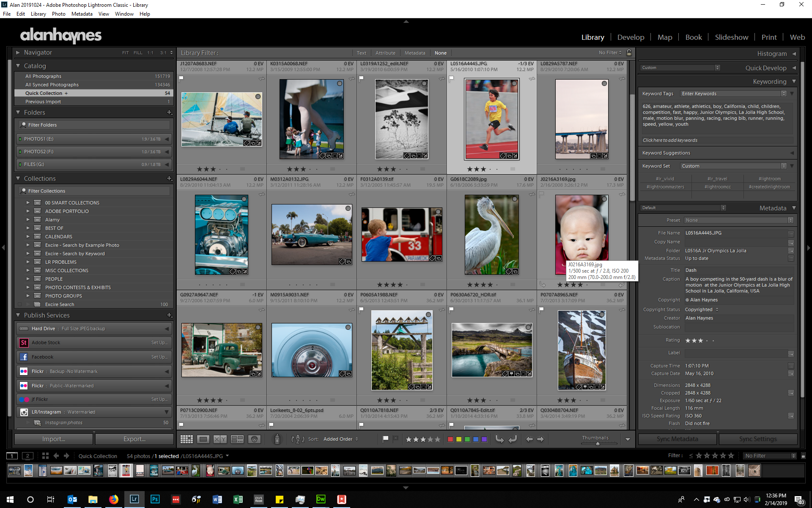Click the Export button

pos(134,439)
